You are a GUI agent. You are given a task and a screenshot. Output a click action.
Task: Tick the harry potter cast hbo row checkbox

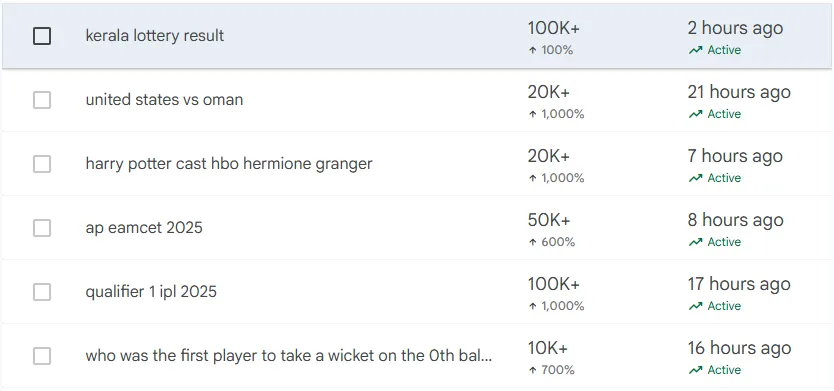tap(42, 164)
